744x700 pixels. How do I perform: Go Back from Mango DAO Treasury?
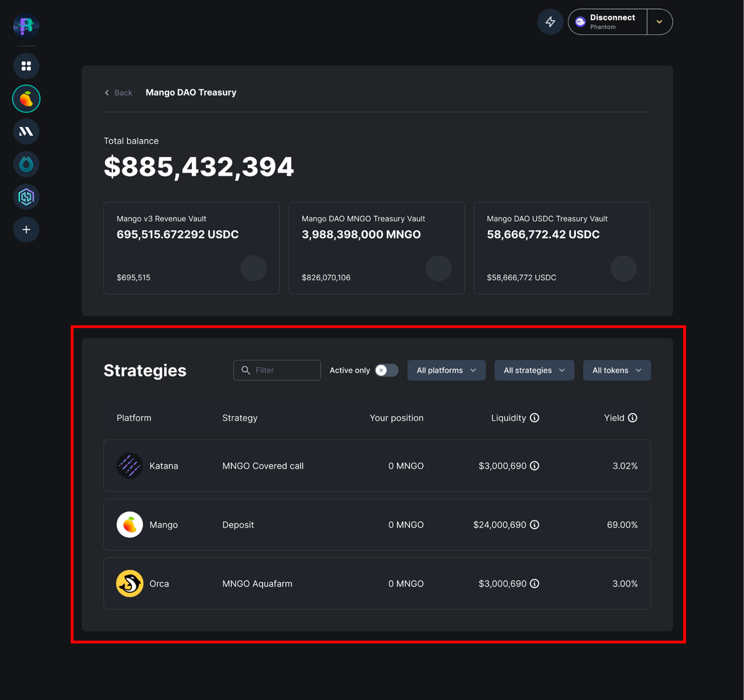(x=118, y=92)
